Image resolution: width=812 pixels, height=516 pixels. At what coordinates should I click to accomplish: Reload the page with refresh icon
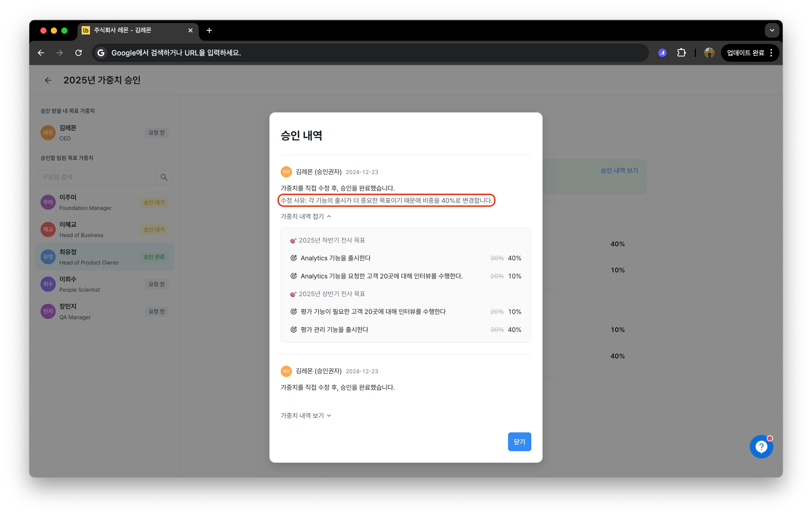78,53
